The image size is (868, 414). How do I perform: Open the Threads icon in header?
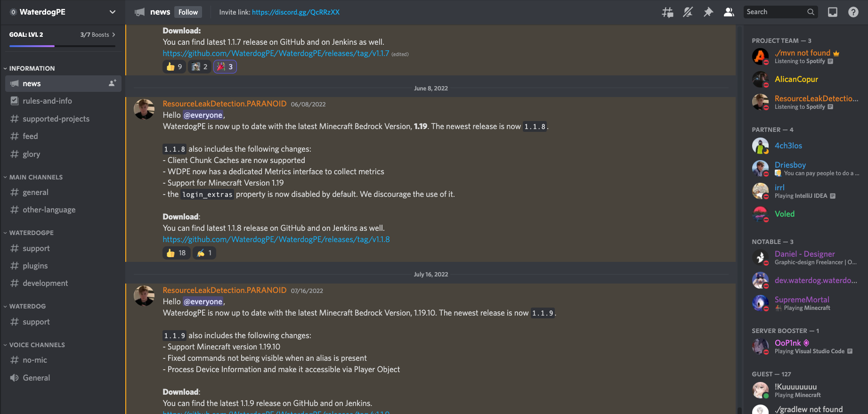point(667,12)
